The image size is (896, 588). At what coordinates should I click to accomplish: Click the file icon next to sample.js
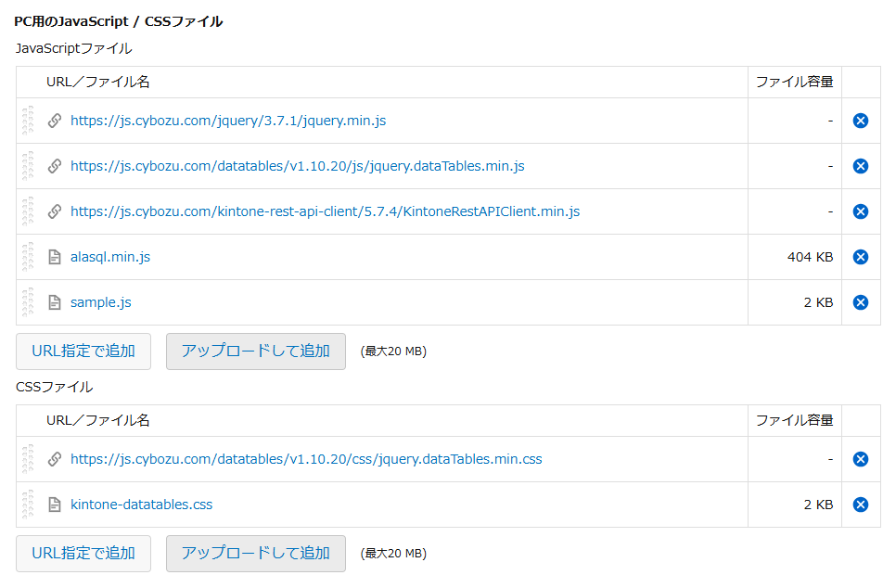coord(54,301)
